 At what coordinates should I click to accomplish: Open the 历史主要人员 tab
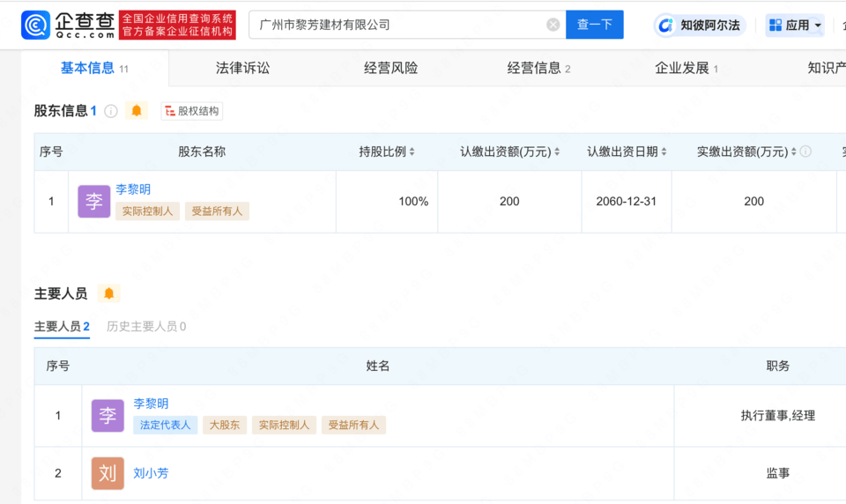tap(146, 326)
